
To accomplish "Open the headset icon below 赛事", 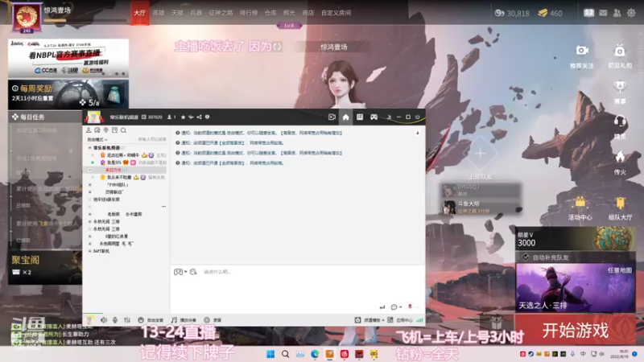I will [620, 122].
